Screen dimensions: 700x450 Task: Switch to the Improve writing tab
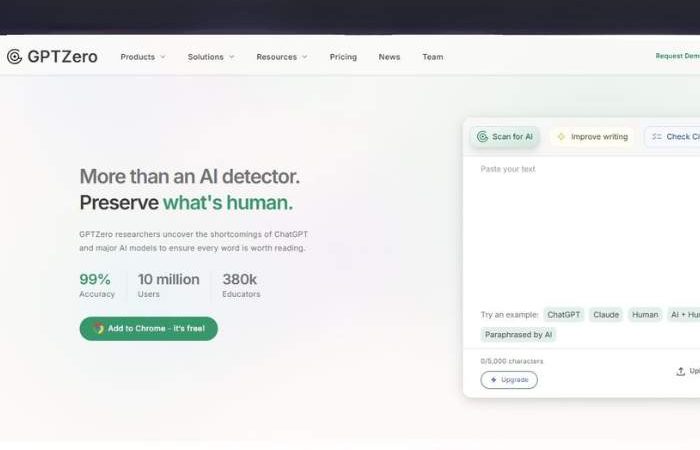tap(592, 137)
